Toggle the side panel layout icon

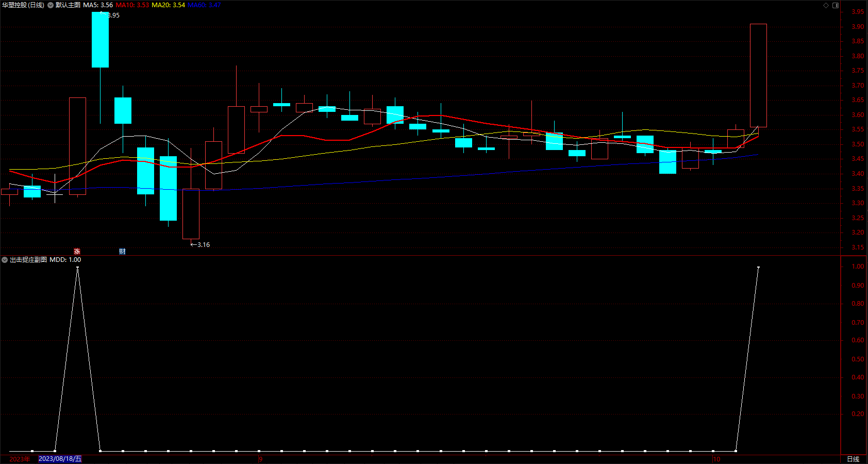(x=836, y=5)
